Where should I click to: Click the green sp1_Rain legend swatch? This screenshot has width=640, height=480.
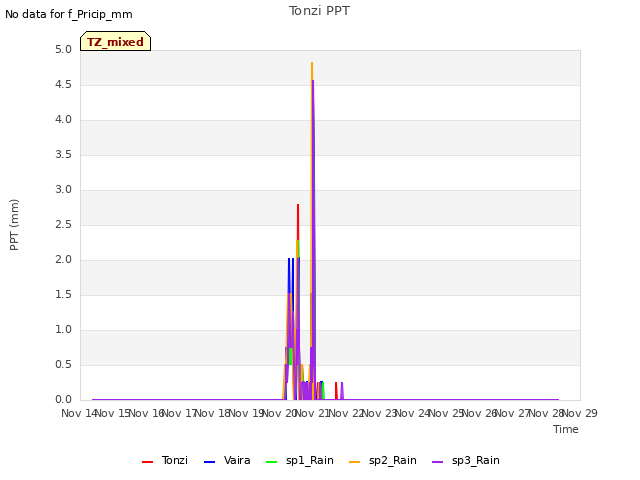(x=271, y=462)
